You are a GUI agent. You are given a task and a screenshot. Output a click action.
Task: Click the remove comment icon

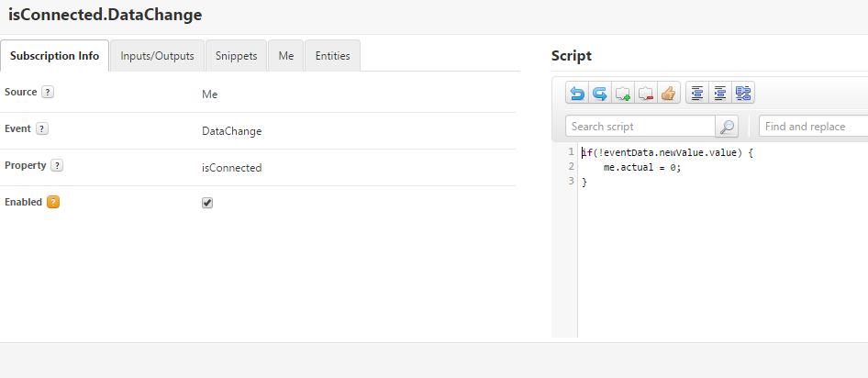point(646,93)
